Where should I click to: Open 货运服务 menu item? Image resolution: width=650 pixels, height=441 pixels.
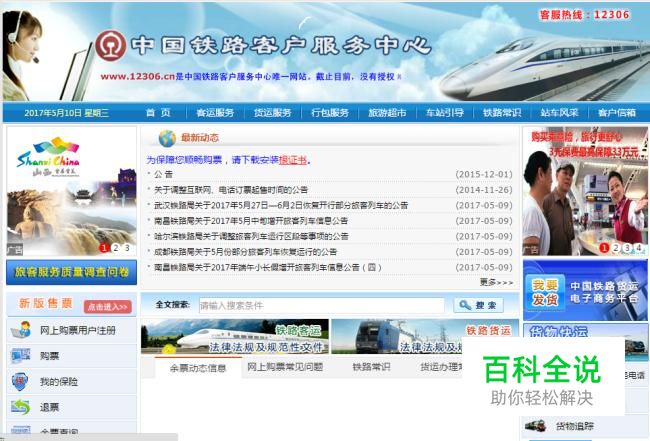click(272, 113)
